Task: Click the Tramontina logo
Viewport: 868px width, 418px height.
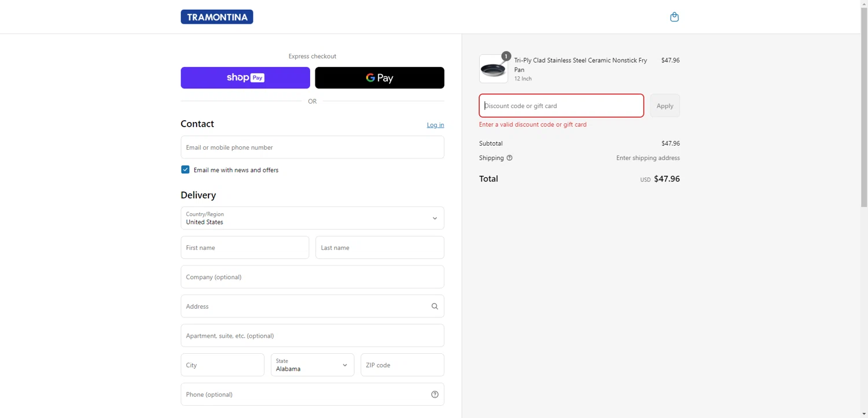Action: (x=217, y=17)
